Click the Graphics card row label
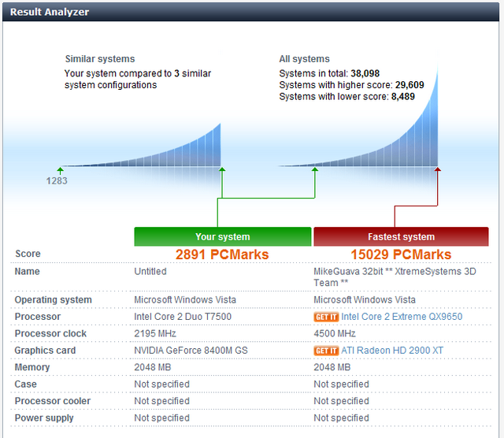Screen dimensions: 504x438 pyautogui.click(x=46, y=351)
